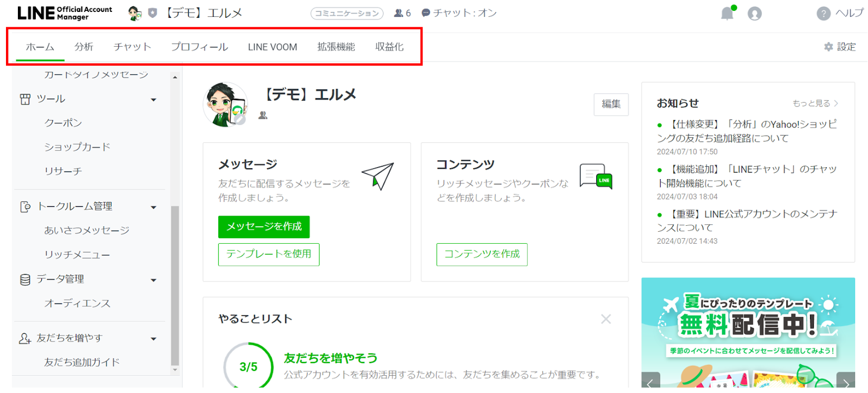Open notice about Yahoo!ショッピング friend route

click(x=748, y=131)
